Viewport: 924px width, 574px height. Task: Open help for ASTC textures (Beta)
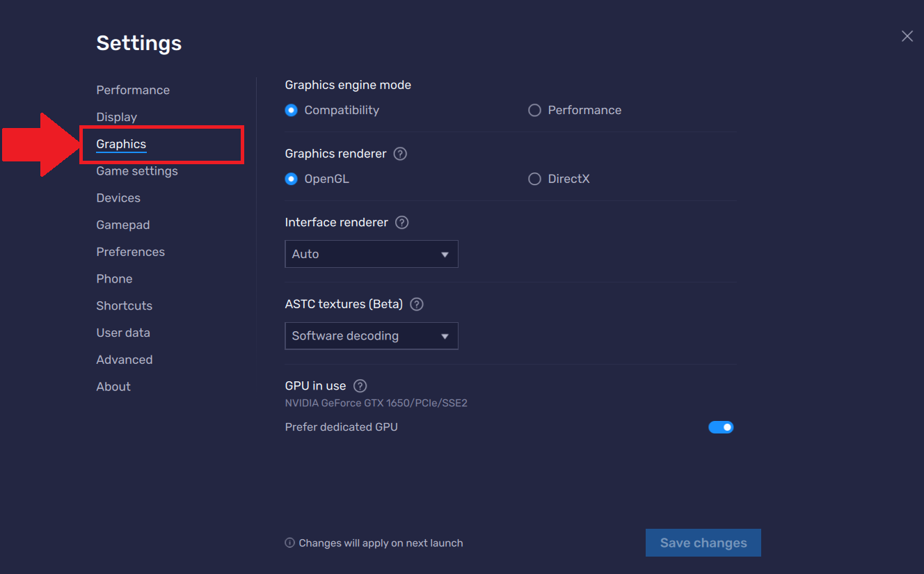pos(416,303)
